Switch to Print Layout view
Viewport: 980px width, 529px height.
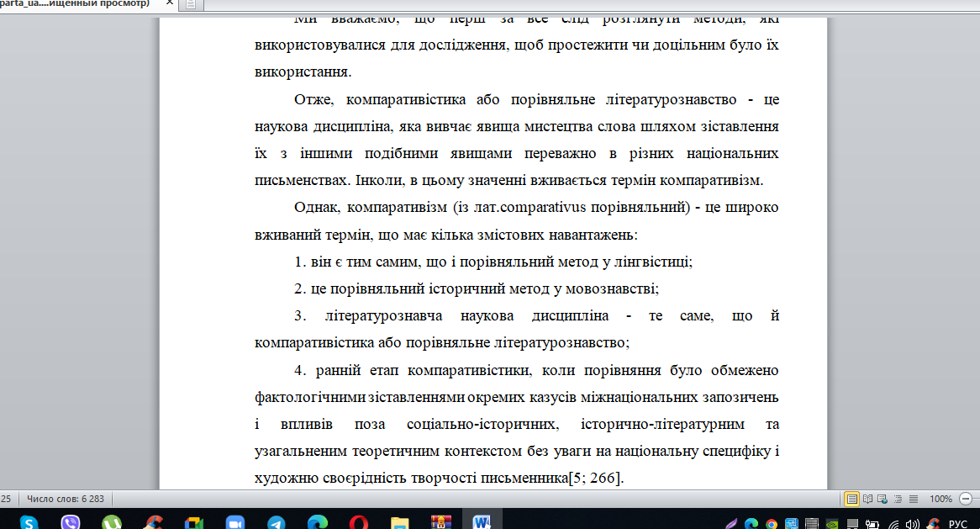(851, 499)
